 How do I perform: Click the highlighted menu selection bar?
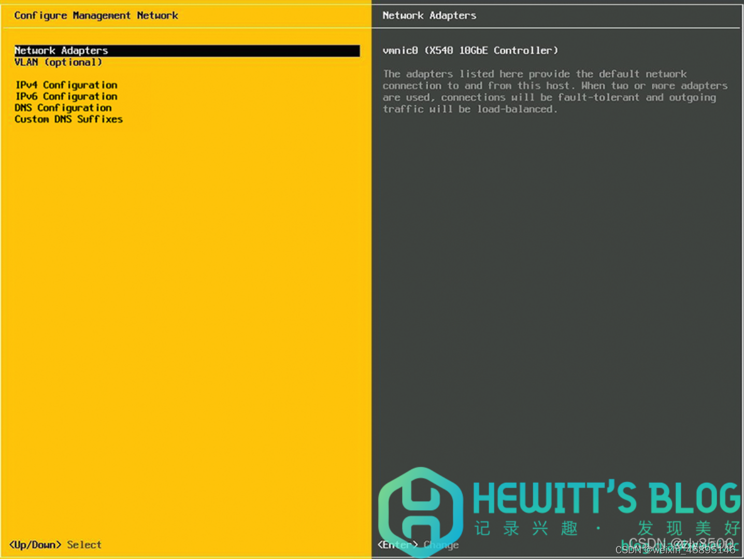coord(187,50)
